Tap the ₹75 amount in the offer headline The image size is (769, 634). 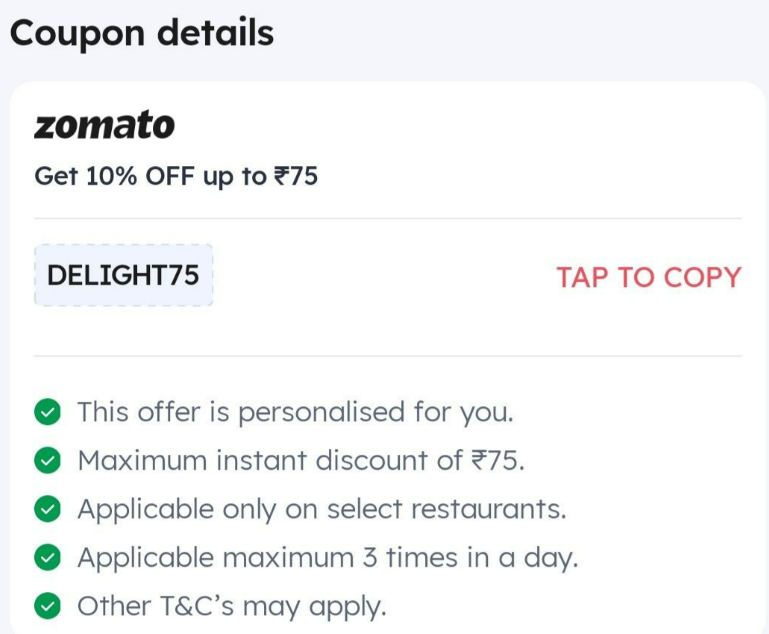pos(296,176)
